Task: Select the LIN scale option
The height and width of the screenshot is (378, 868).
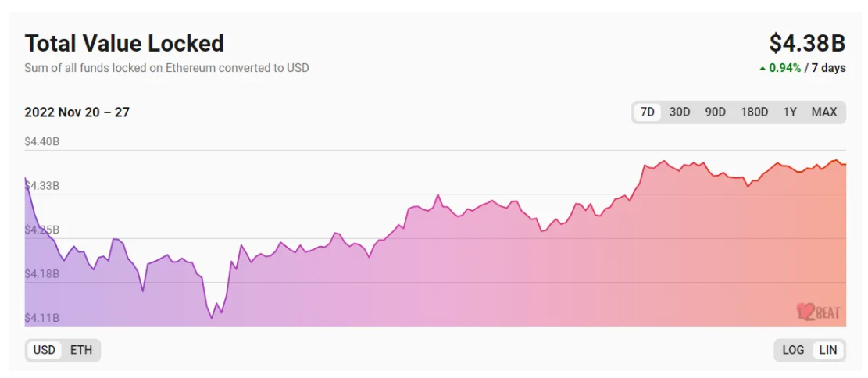Action: point(828,350)
